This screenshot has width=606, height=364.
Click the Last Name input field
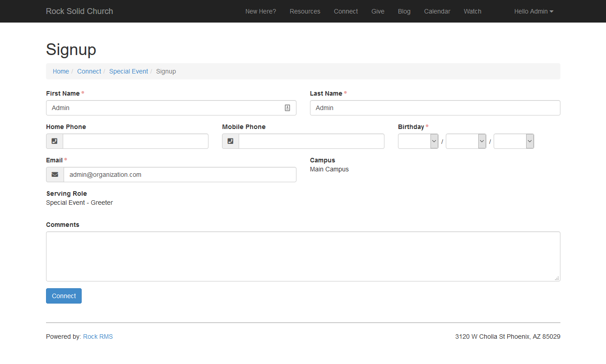coord(435,108)
